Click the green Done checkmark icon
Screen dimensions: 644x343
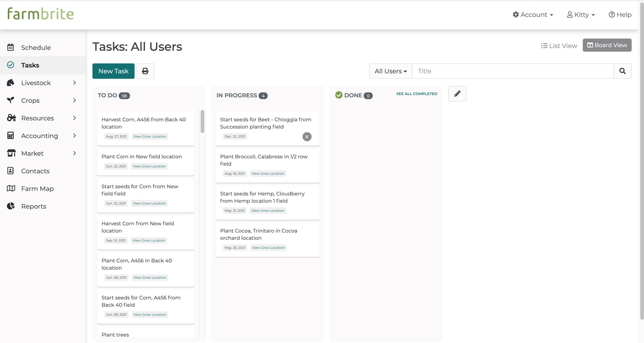(339, 95)
